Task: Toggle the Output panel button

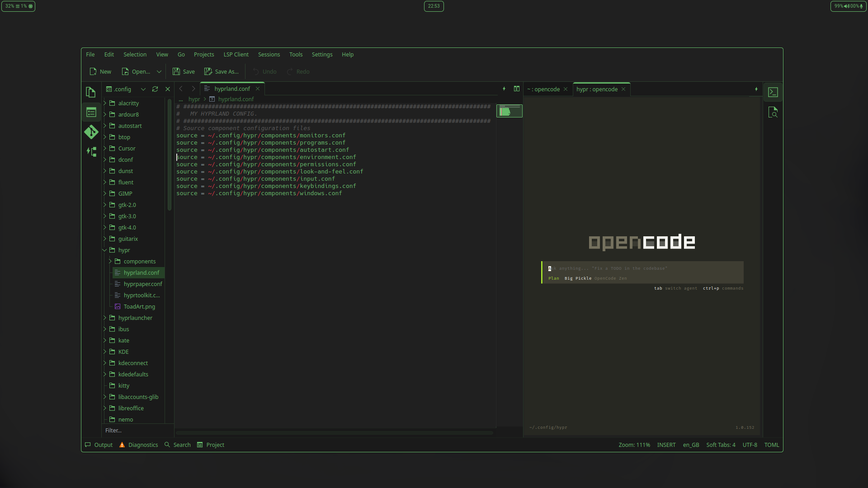Action: tap(99, 445)
